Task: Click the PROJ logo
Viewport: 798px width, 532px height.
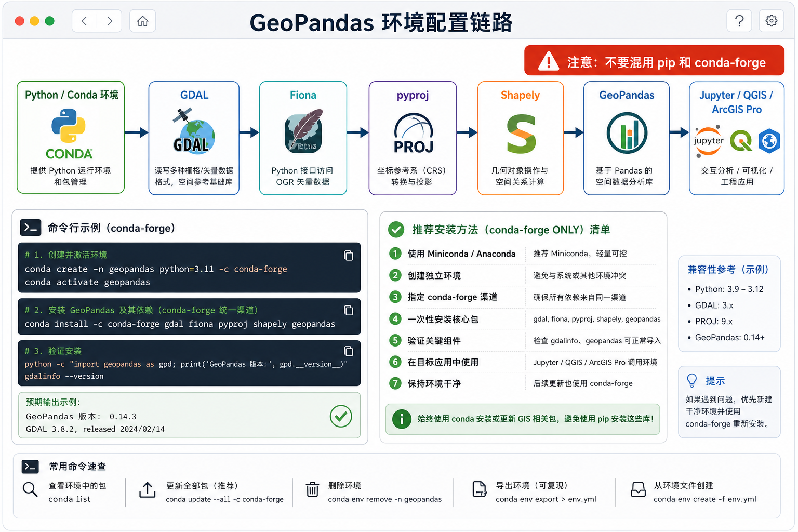Action: point(413,134)
